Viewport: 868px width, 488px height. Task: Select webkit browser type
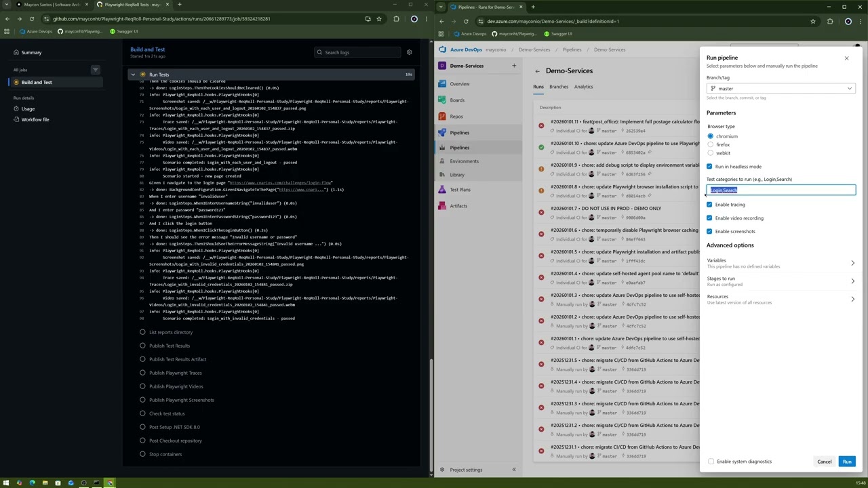(x=711, y=152)
